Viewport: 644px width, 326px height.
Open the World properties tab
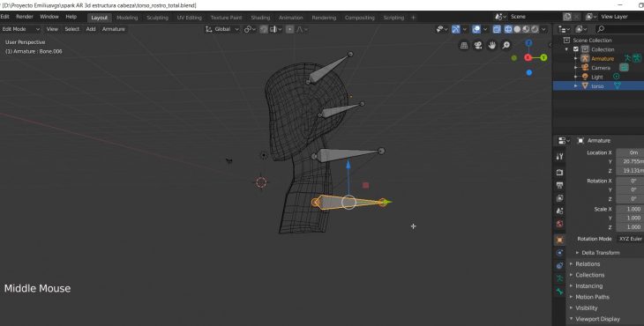pos(559,224)
